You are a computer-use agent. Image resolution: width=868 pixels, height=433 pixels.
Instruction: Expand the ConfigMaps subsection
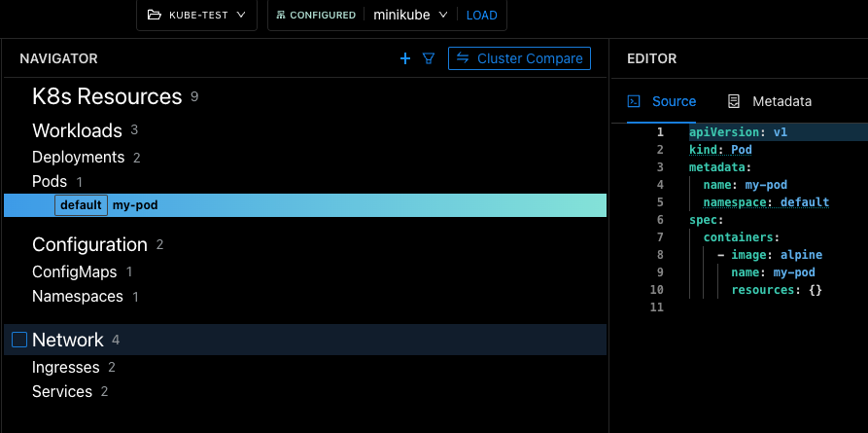(x=74, y=272)
